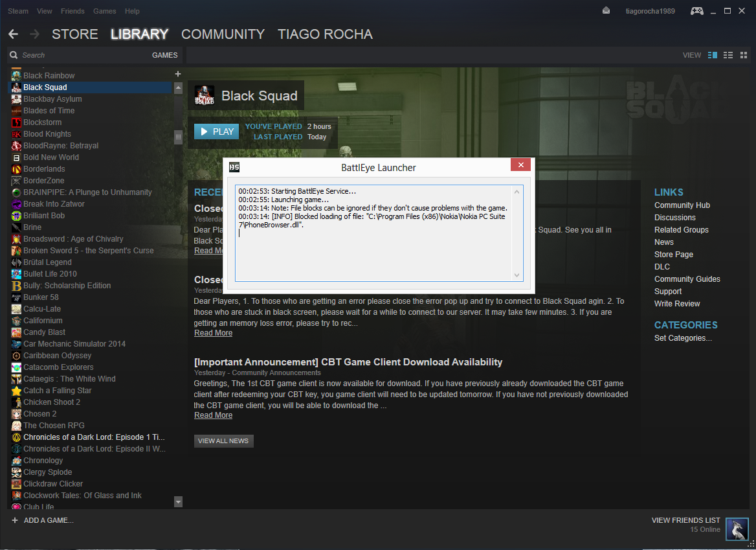Select Catch a Falling Star icon
The image size is (756, 550).
click(x=16, y=391)
